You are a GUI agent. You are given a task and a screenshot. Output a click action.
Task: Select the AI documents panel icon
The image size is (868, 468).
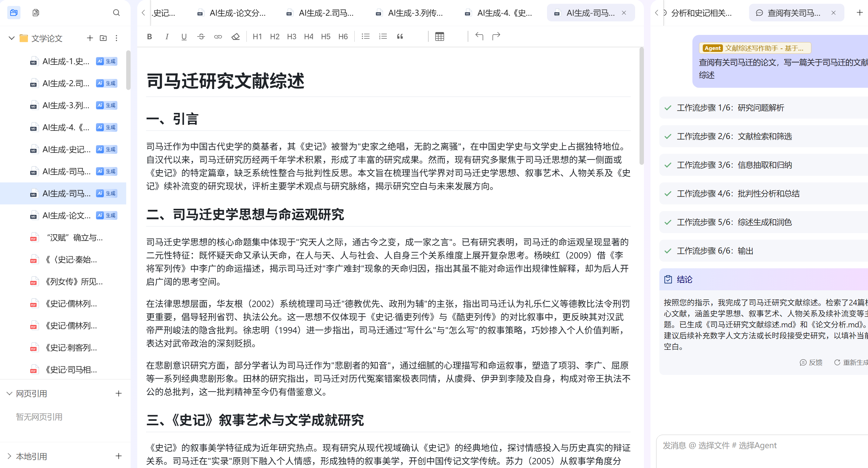(x=35, y=13)
